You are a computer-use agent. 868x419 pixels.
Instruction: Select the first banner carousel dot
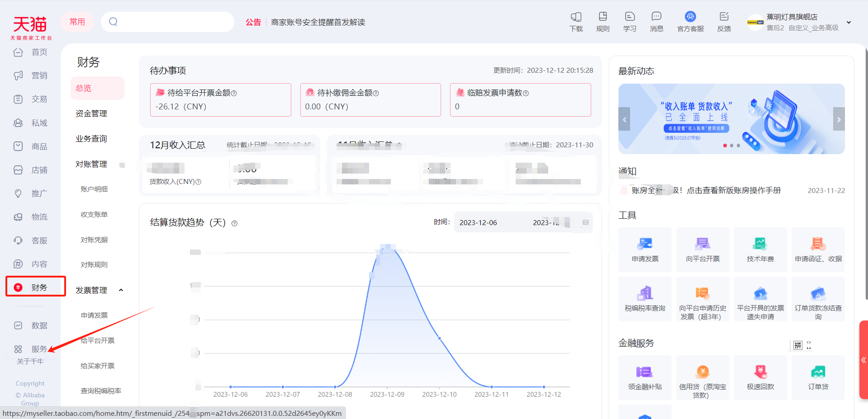pyautogui.click(x=725, y=146)
